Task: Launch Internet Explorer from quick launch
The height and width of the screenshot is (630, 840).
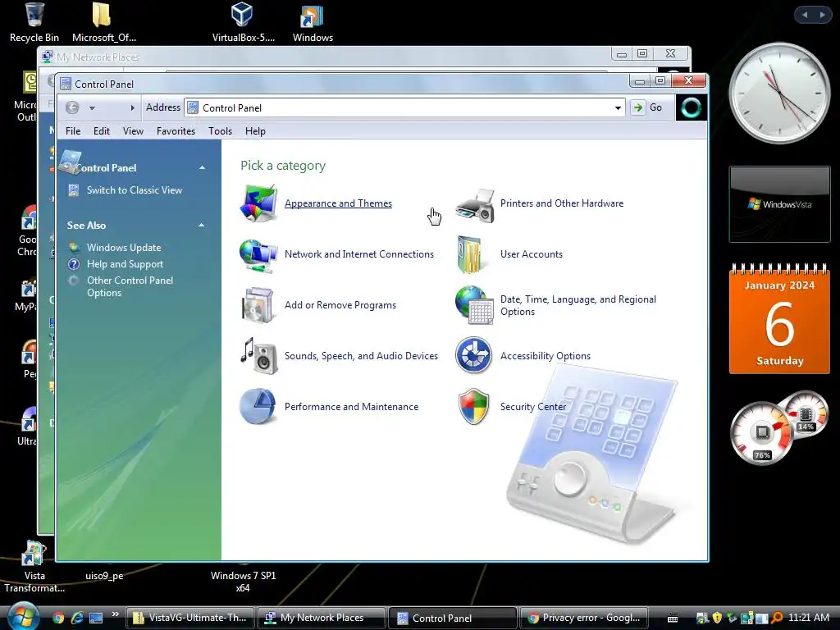Action: [77, 618]
